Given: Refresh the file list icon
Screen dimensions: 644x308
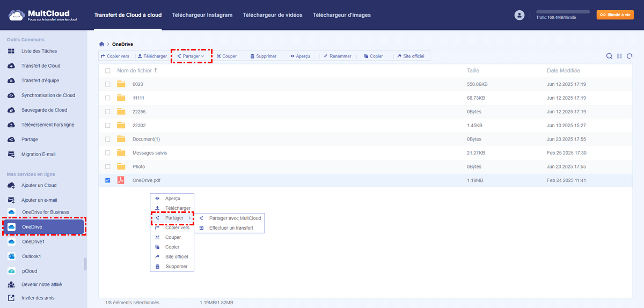Looking at the screenshot, I should 630,56.
